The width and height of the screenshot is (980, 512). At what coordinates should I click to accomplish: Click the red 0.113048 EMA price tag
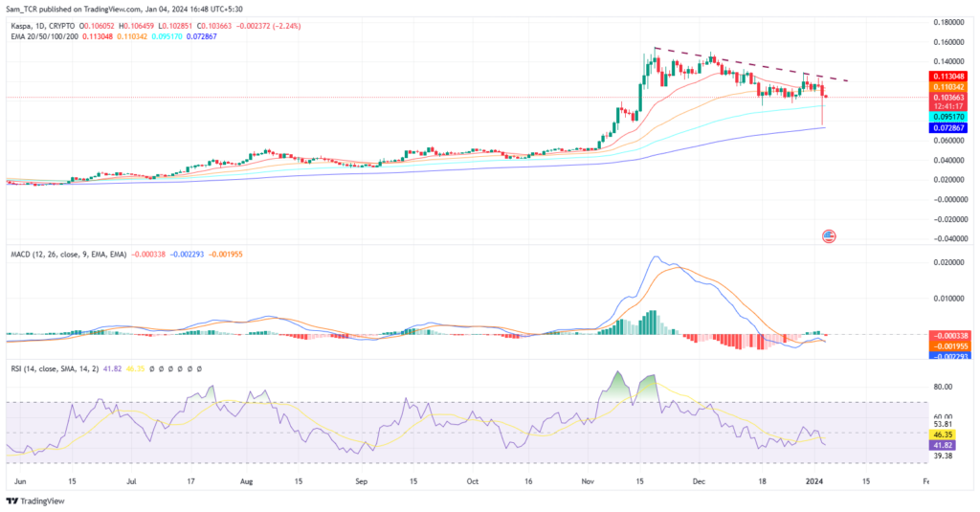[x=948, y=77]
